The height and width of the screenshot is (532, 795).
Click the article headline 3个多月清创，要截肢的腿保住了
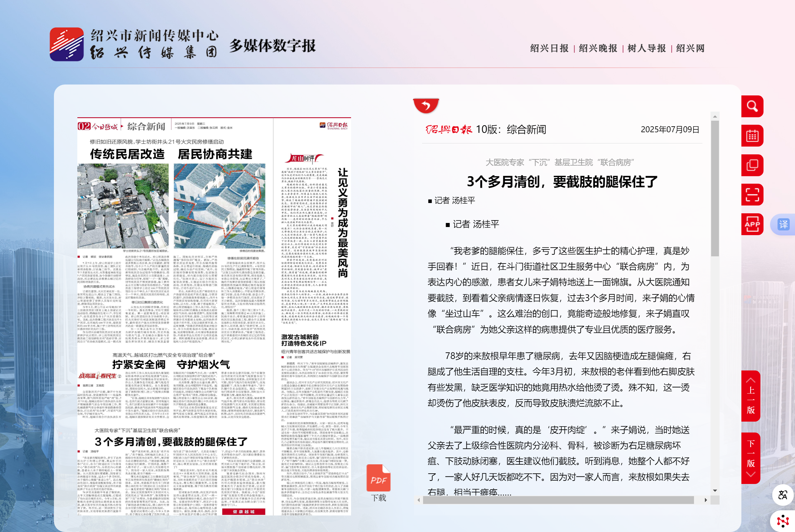[x=562, y=182]
